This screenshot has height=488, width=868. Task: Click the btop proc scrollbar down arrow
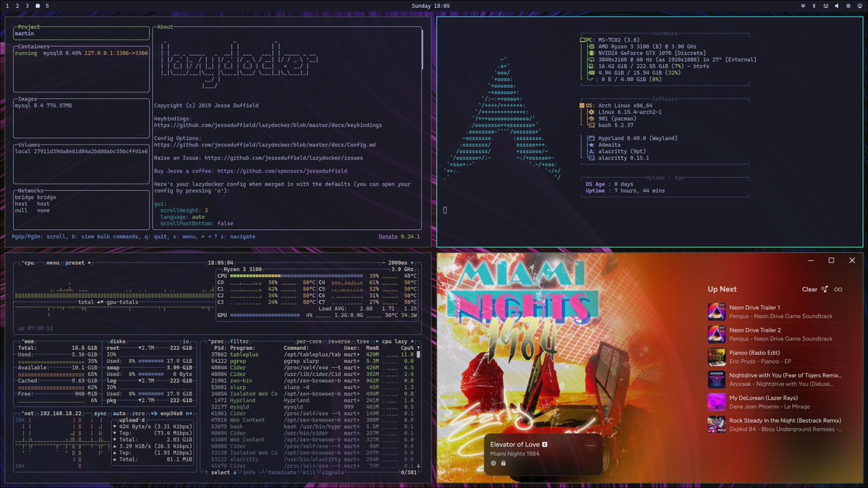click(x=417, y=466)
